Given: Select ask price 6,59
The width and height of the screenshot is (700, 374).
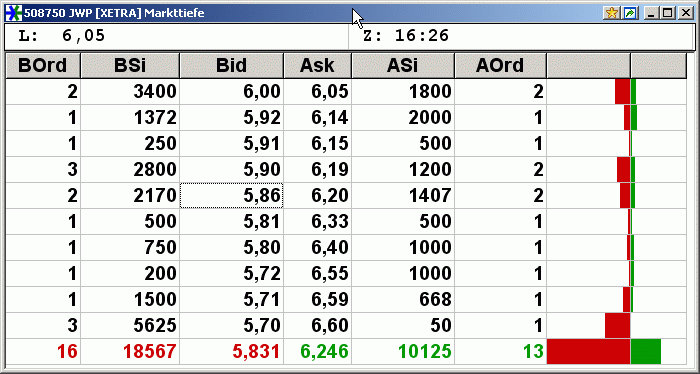Looking at the screenshot, I should click(x=317, y=299).
